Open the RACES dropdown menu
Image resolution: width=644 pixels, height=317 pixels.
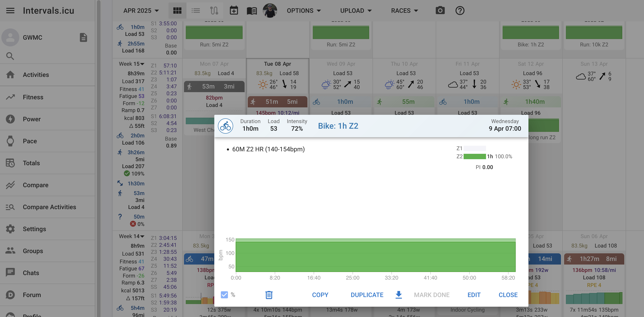click(x=404, y=11)
